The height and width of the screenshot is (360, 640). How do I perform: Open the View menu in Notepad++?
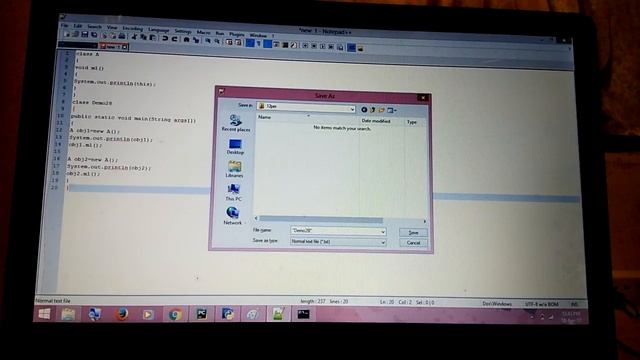tap(112, 27)
